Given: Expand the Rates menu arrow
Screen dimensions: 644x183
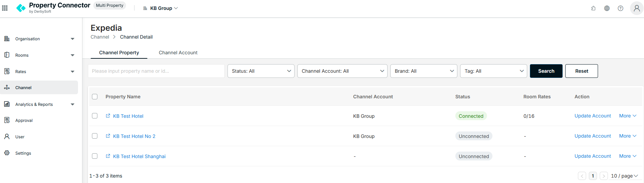Looking at the screenshot, I should pos(73,72).
